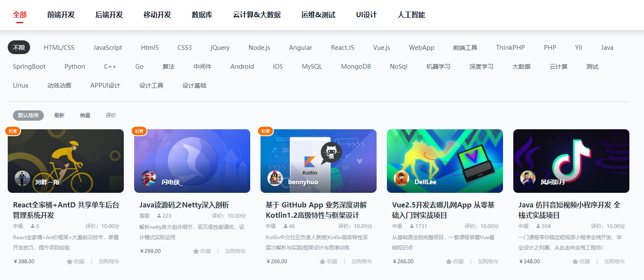Viewport: 644px width, 280px height.
Task: Add Vue2.5 course to 购物车
Action: click(488, 262)
